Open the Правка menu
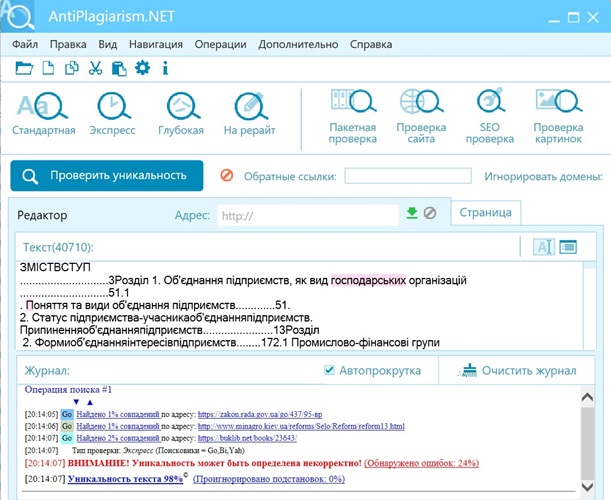 click(68, 44)
